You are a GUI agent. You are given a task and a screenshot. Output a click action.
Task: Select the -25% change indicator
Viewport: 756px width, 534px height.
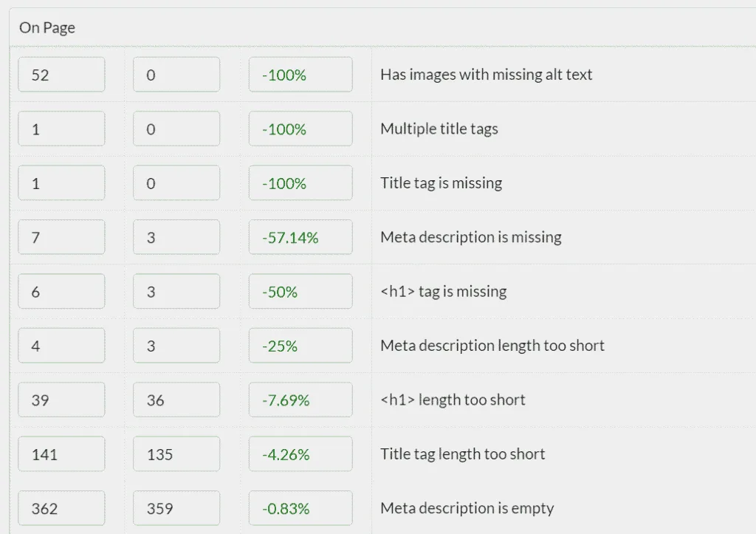click(x=300, y=345)
